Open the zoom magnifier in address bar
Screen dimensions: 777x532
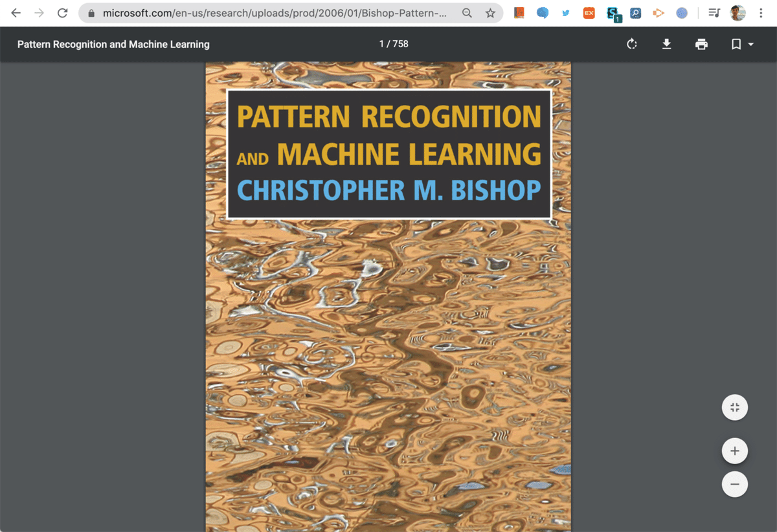[467, 13]
